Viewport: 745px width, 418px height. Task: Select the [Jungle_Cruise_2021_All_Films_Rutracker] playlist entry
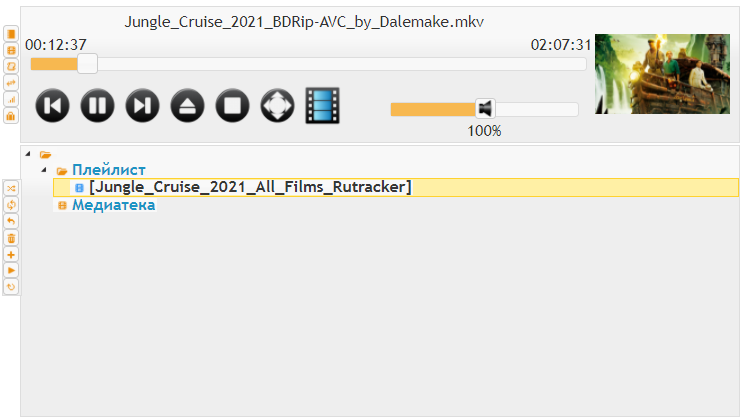tap(396, 187)
